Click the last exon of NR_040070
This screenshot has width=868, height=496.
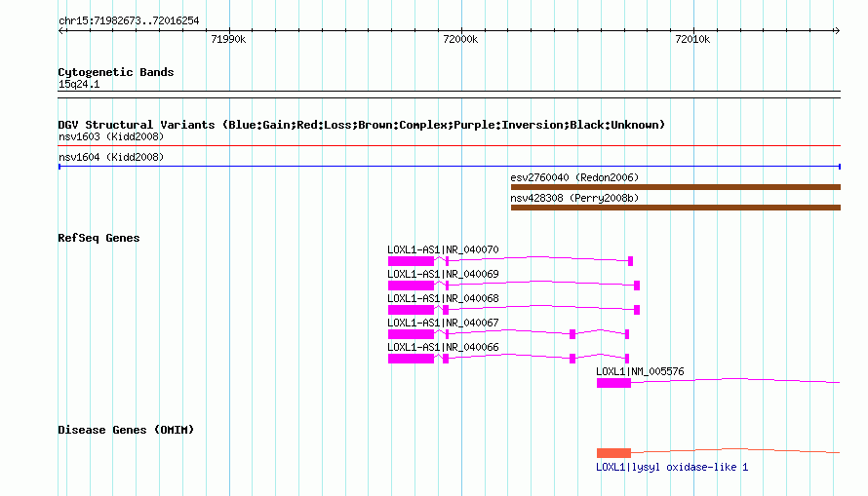coord(630,261)
